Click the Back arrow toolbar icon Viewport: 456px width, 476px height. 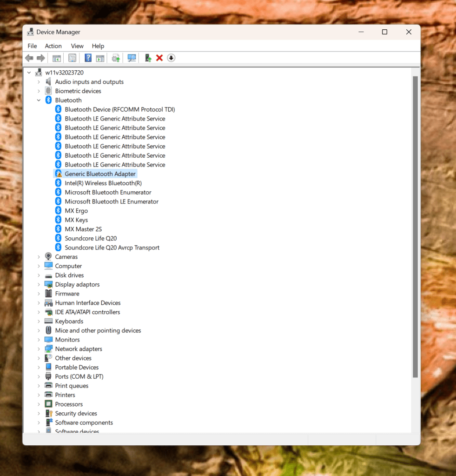(29, 58)
